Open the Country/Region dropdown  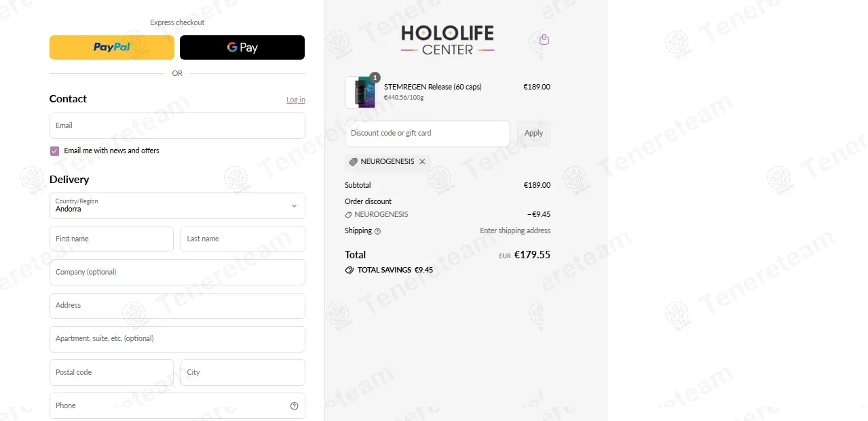click(177, 205)
